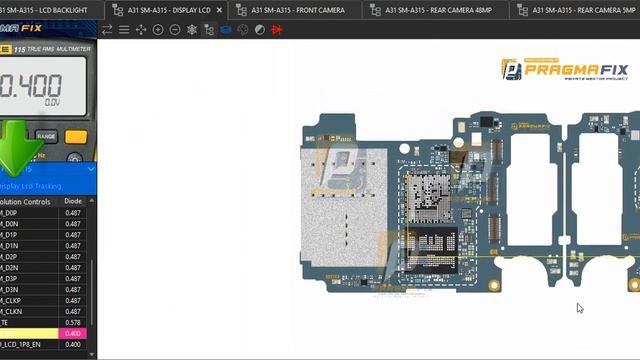Click the yellow multimeter button

[76, 137]
